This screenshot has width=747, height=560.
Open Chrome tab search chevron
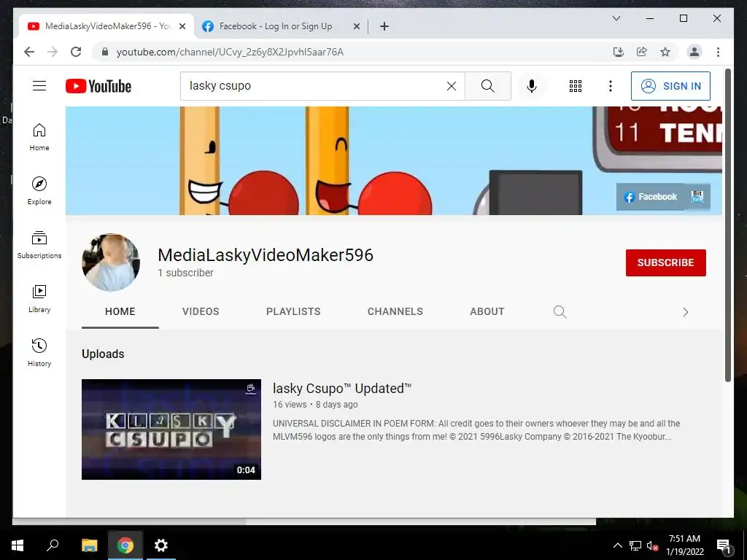(x=616, y=18)
